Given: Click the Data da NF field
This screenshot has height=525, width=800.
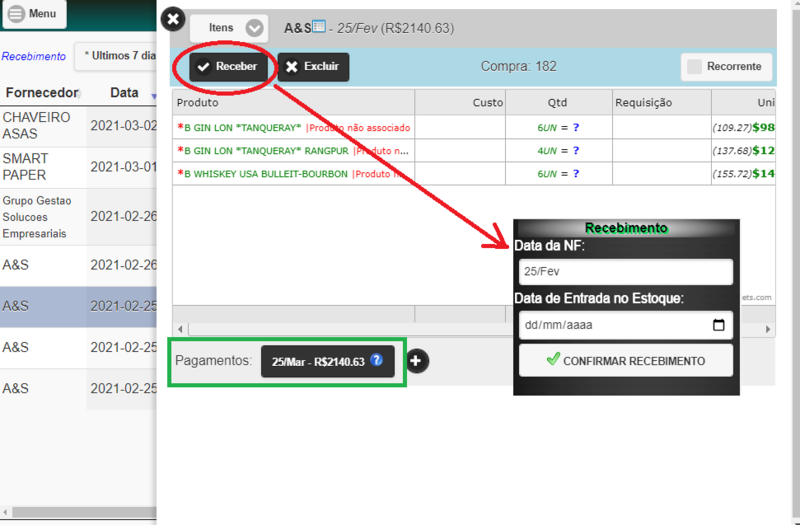Looking at the screenshot, I should (626, 271).
